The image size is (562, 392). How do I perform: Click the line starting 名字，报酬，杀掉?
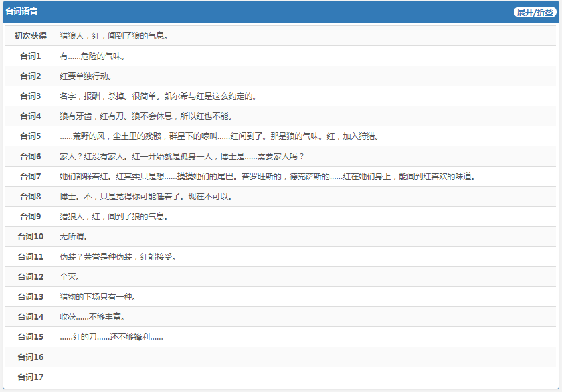(158, 96)
